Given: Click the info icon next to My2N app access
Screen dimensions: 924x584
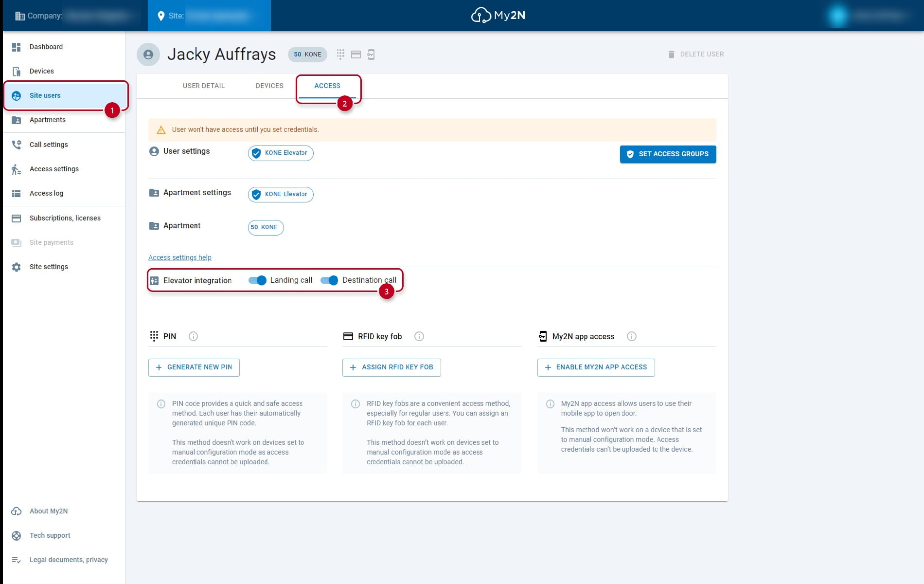Looking at the screenshot, I should pyautogui.click(x=632, y=336).
